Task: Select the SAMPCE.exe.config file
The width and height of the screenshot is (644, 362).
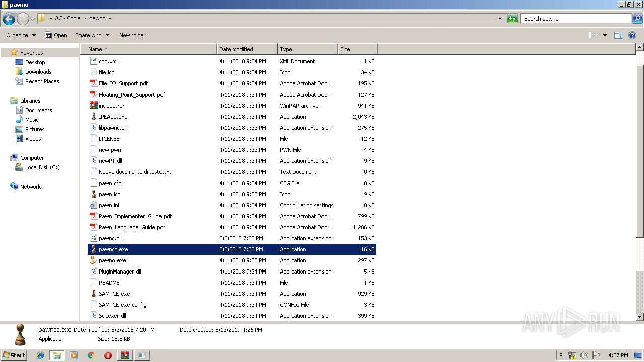Action: [x=232, y=305]
